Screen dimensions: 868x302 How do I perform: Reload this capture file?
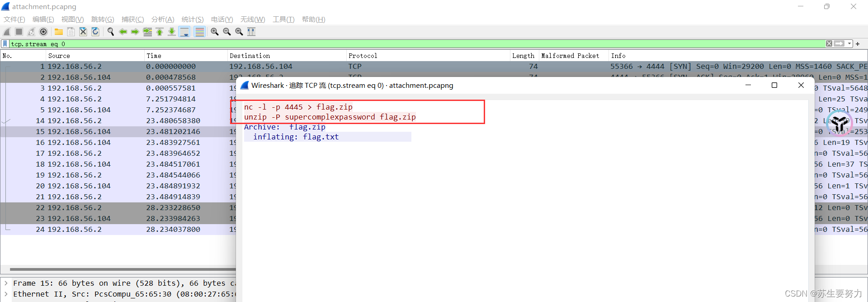click(x=95, y=32)
